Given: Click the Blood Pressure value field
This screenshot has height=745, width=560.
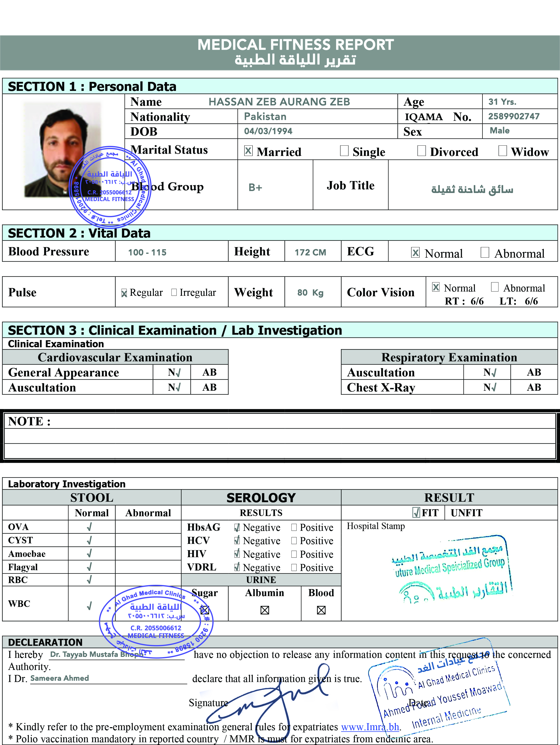Looking at the screenshot, I should pos(147,252).
